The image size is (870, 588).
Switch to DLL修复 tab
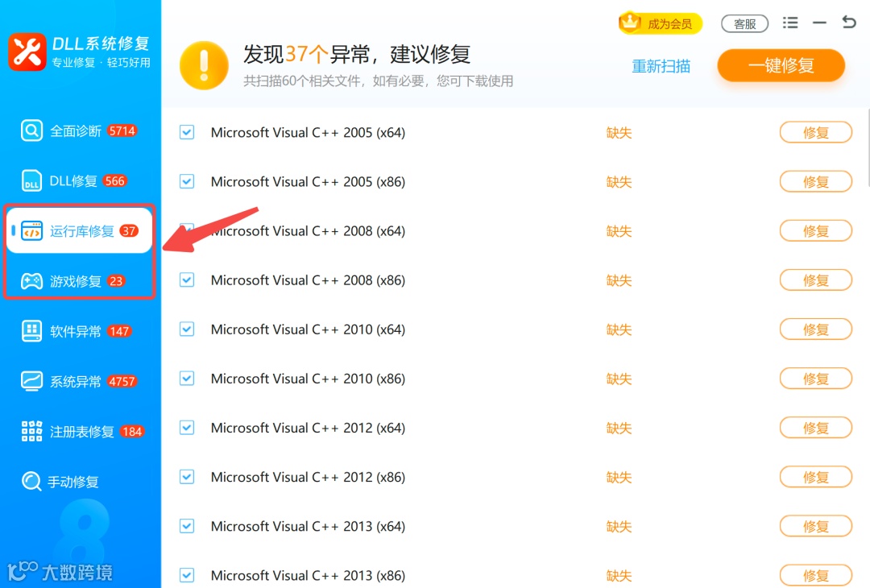pos(79,181)
